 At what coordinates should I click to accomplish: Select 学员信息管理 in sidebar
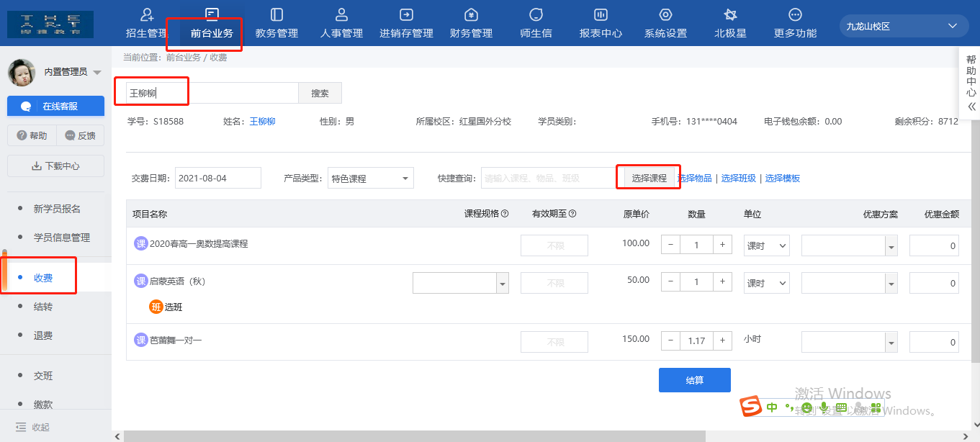(x=62, y=238)
